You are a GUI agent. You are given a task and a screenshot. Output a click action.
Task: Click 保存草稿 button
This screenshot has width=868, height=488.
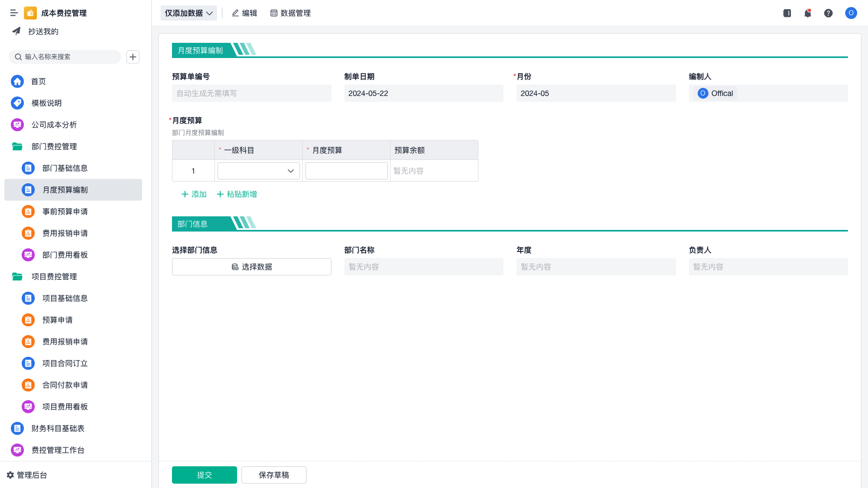point(274,475)
